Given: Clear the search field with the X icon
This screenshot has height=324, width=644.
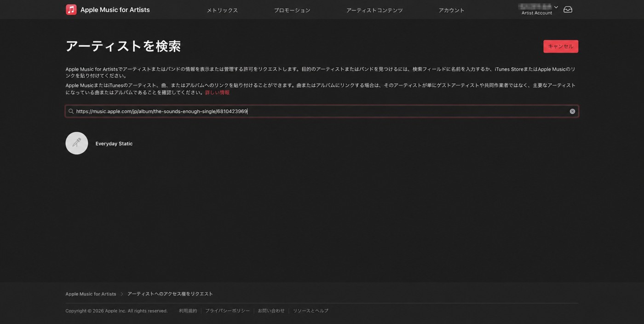Looking at the screenshot, I should [572, 111].
